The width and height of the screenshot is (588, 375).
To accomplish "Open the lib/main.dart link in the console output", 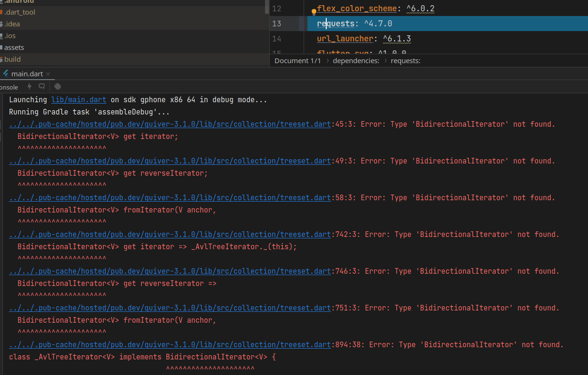I will (78, 99).
